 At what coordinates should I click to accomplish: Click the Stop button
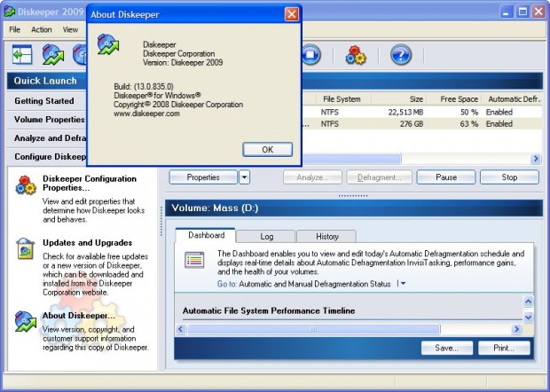509,177
